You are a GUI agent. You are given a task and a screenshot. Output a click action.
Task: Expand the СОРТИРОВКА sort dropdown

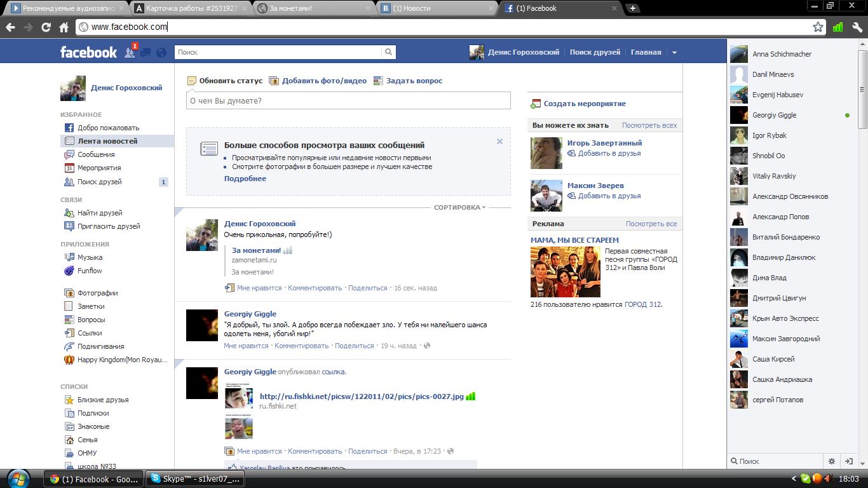pos(459,207)
